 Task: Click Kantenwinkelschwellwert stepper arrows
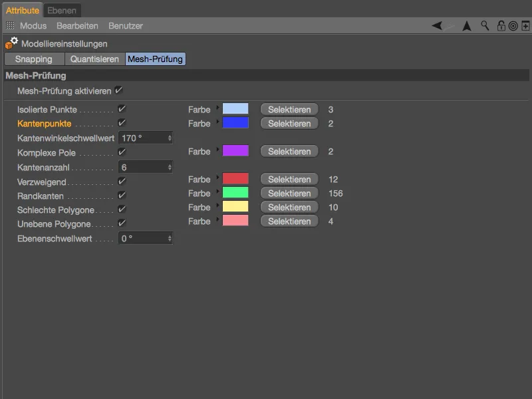point(170,138)
